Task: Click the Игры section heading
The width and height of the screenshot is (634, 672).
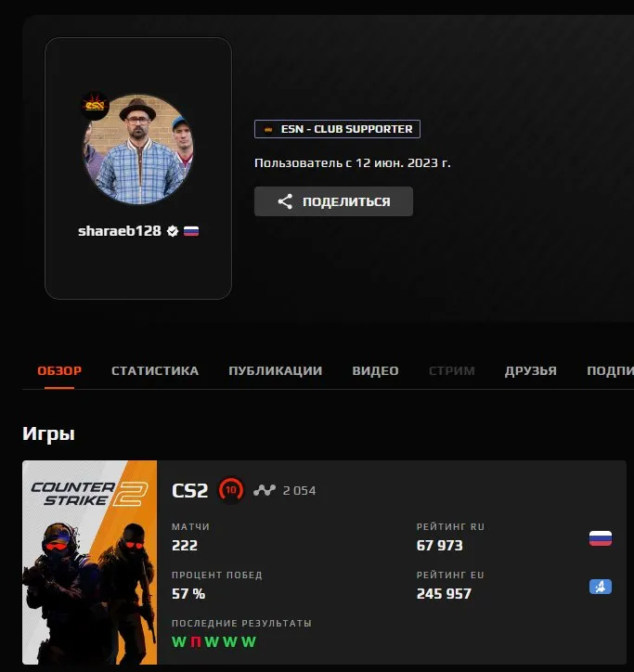Action: [x=48, y=433]
